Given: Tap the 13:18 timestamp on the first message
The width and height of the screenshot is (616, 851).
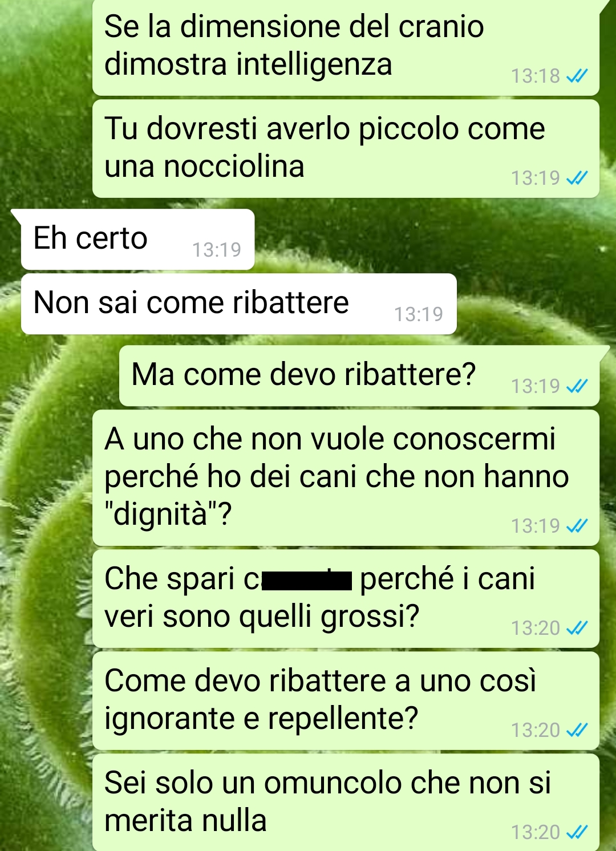Looking at the screenshot, I should pyautogui.click(x=536, y=76).
